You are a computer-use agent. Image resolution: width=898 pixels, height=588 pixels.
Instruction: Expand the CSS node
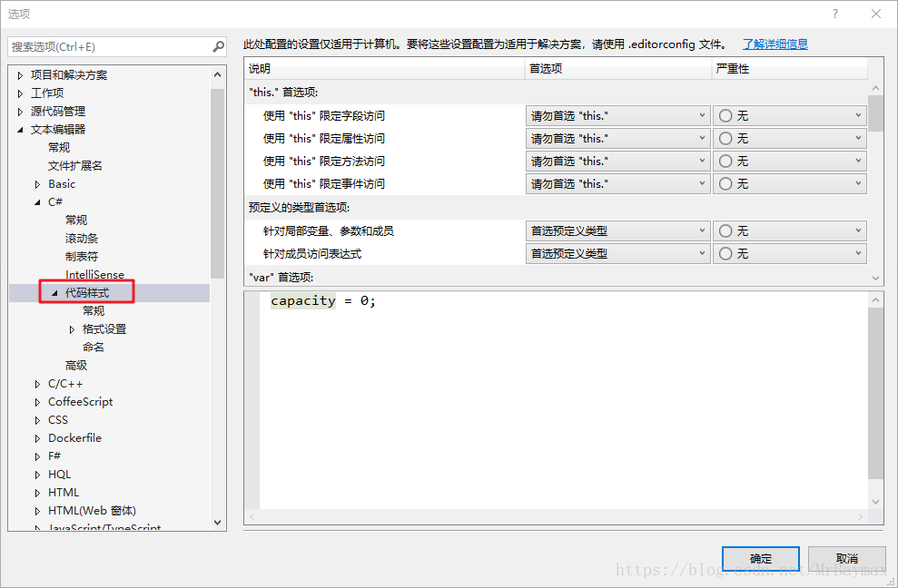coord(38,420)
